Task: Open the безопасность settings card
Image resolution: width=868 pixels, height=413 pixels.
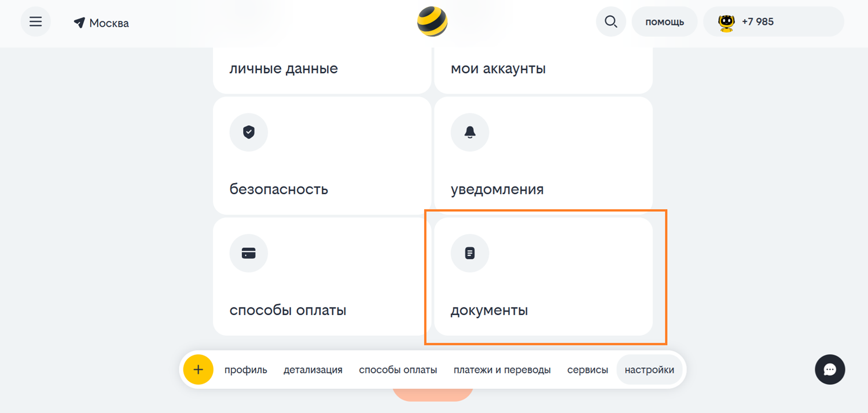Action: click(322, 156)
